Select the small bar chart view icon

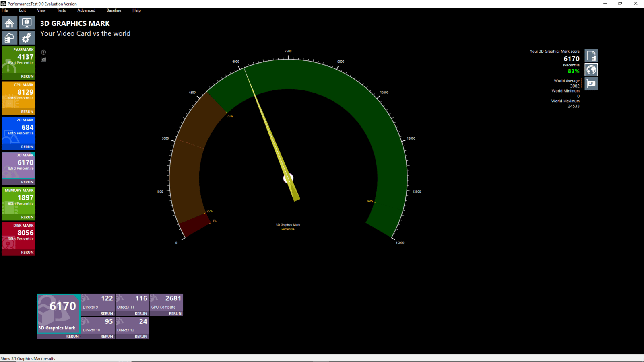(43, 60)
